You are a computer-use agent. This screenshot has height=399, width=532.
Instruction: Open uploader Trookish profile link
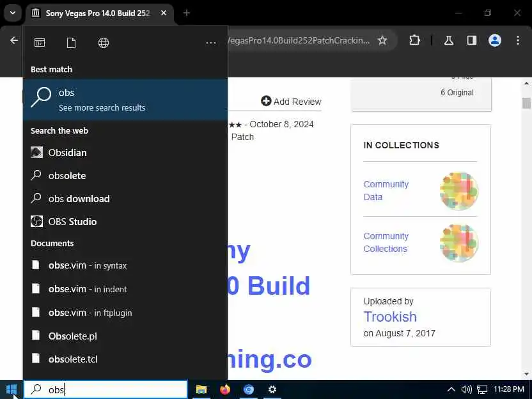(390, 317)
